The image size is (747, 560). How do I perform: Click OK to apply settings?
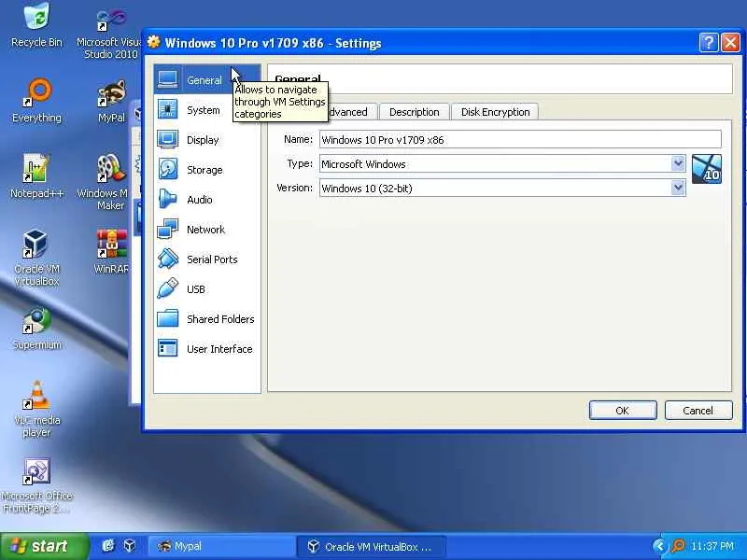(623, 411)
